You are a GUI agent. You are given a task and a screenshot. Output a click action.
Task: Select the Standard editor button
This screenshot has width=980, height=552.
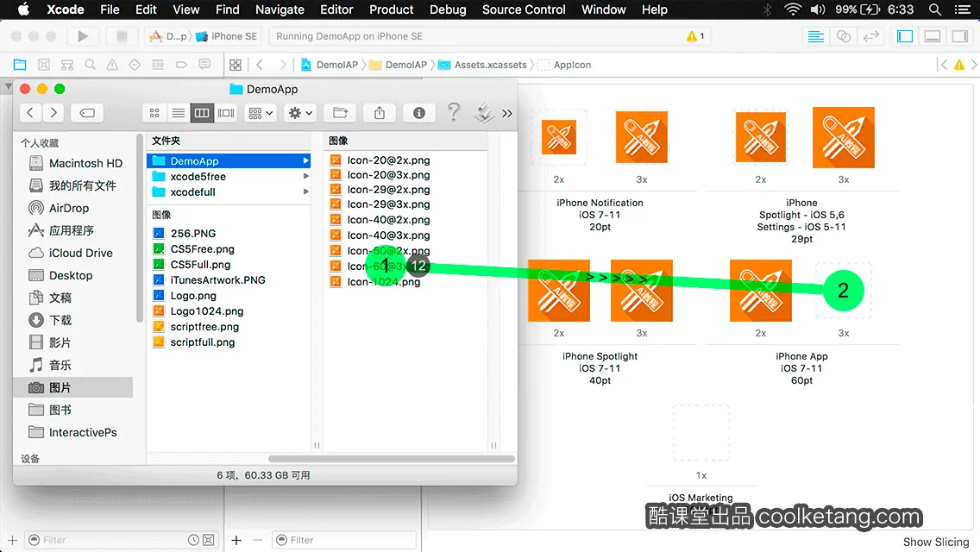815,36
